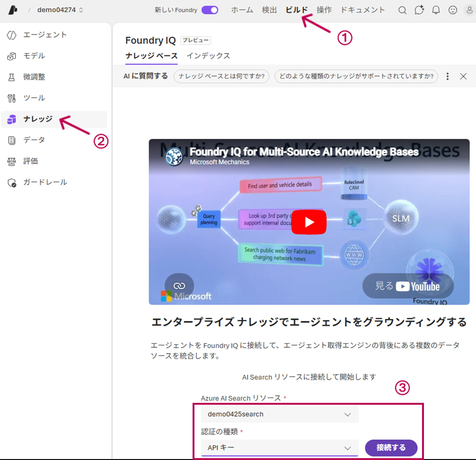Open the 検出 menu item
This screenshot has height=460, width=476.
pyautogui.click(x=269, y=10)
